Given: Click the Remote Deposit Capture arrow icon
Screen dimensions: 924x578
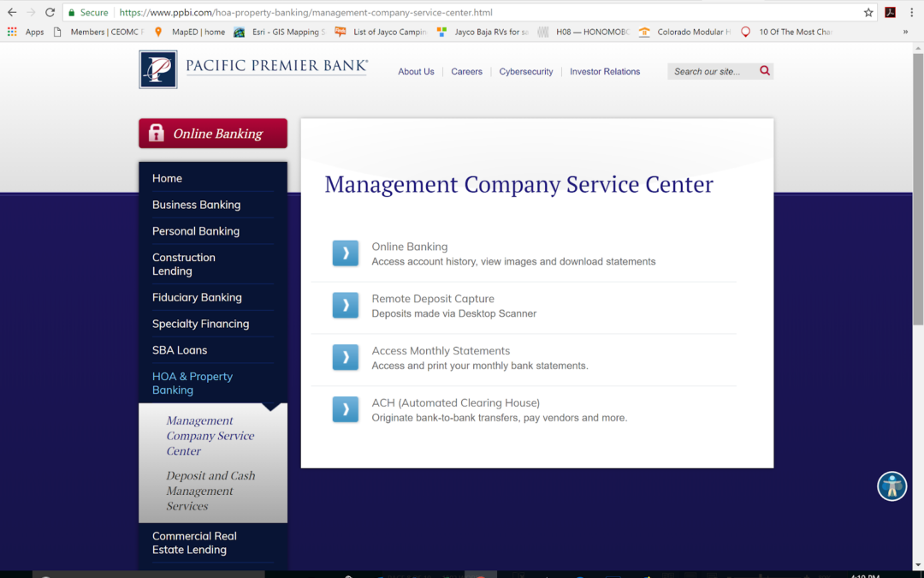Looking at the screenshot, I should click(346, 306).
